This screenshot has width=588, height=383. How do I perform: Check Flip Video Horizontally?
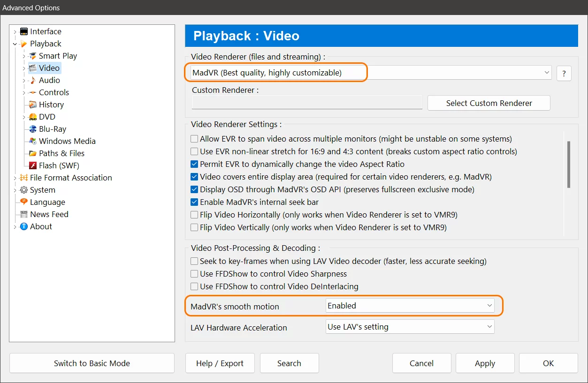[194, 215]
